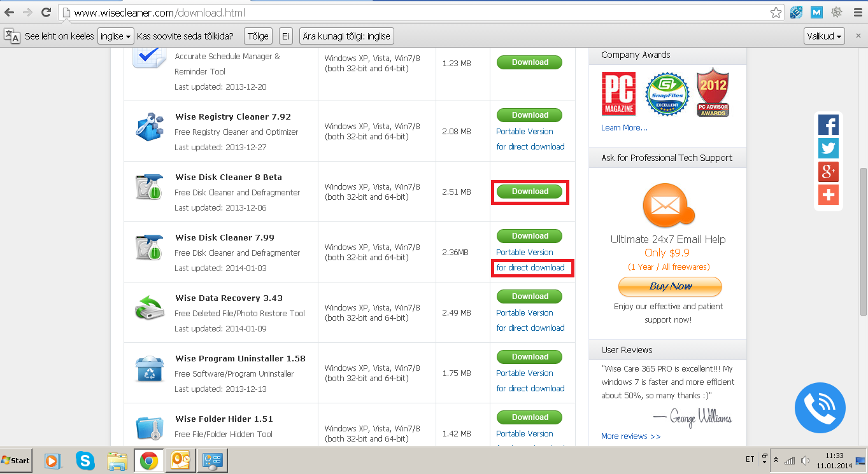Click the blue M extension icon

pos(816,12)
